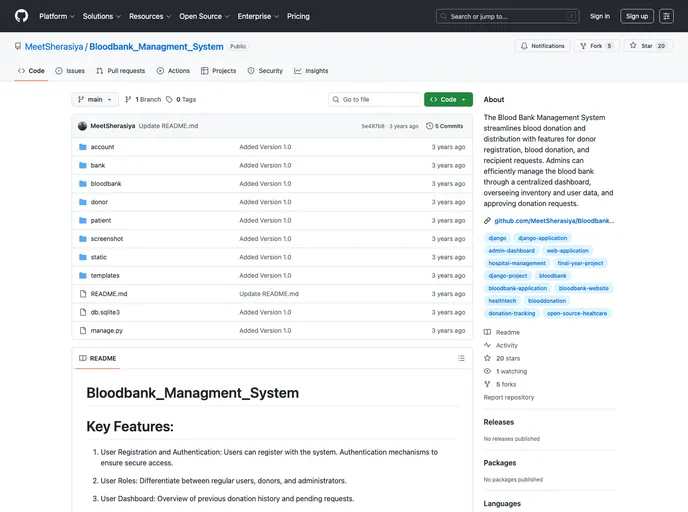The image size is (688, 512).
Task: Open the Security tab
Action: (265, 71)
